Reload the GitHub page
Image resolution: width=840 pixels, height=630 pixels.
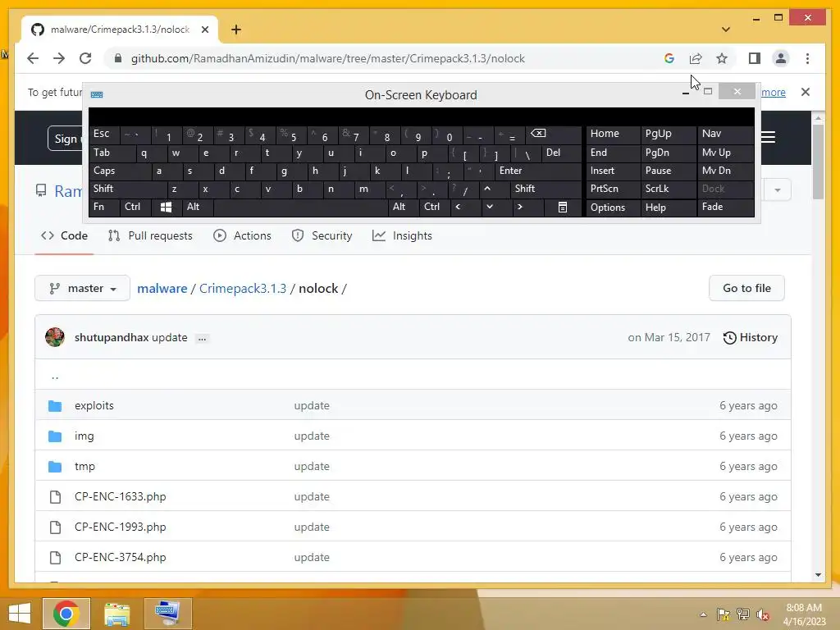(x=85, y=58)
